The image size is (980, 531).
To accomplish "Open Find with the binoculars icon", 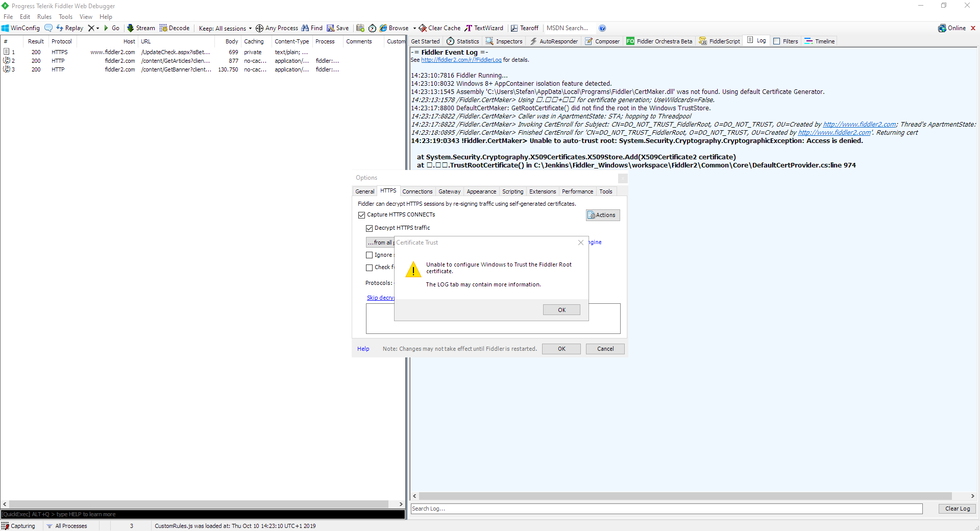I will pos(305,28).
